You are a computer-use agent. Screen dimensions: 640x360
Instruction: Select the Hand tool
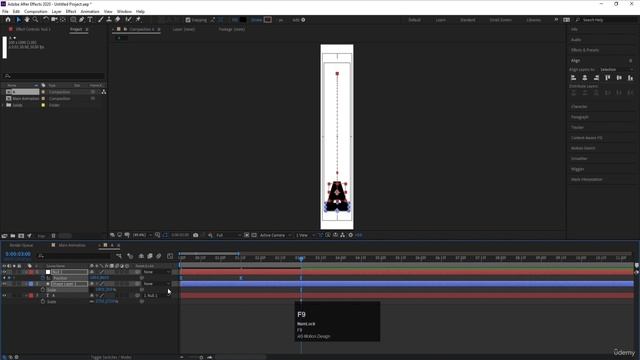[x=27, y=20]
